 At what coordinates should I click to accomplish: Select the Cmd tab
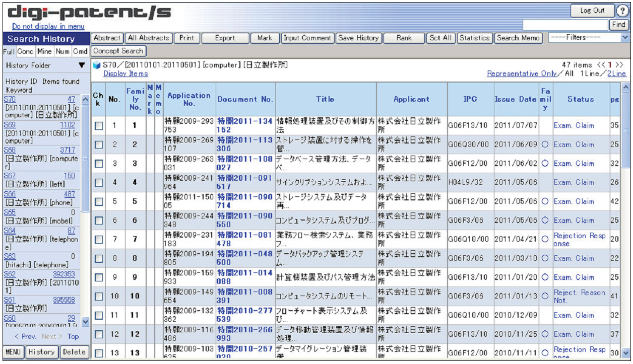[x=80, y=51]
